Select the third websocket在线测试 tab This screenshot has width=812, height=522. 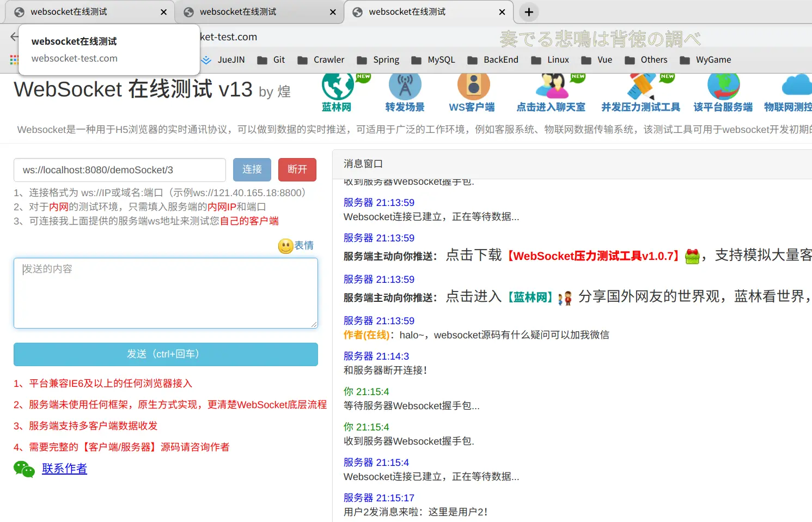tap(429, 12)
